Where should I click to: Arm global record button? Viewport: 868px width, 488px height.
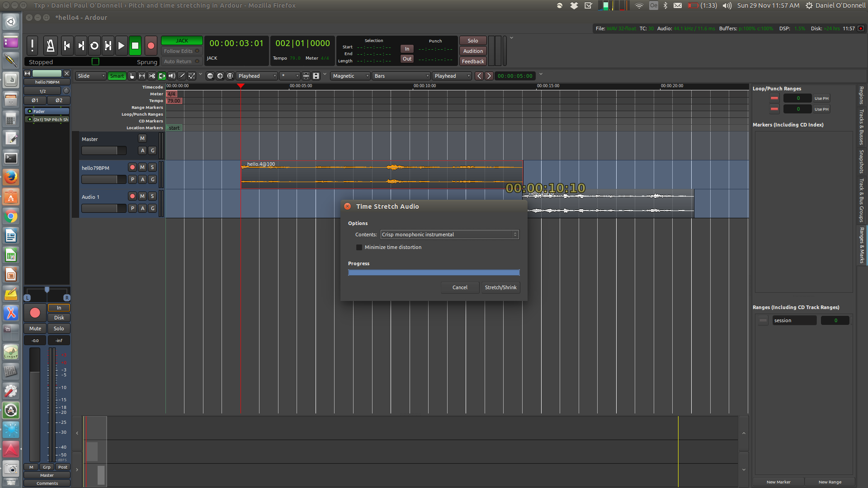coord(151,45)
